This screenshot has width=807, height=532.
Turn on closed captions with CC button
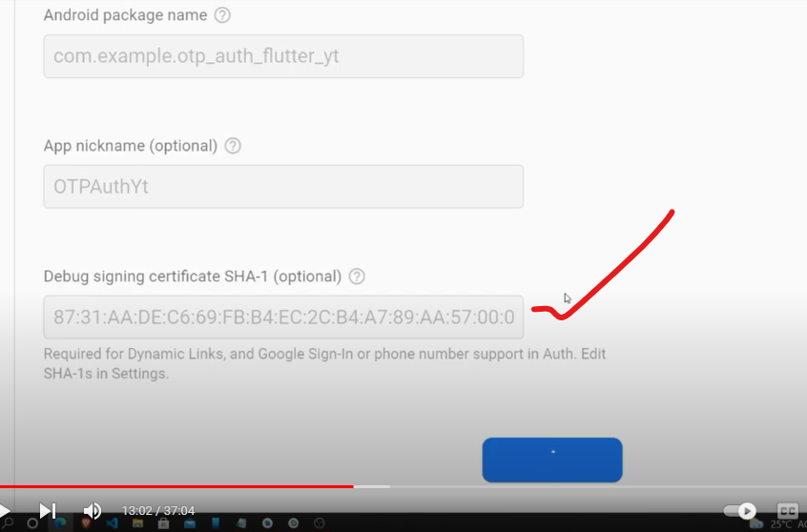tap(787, 511)
